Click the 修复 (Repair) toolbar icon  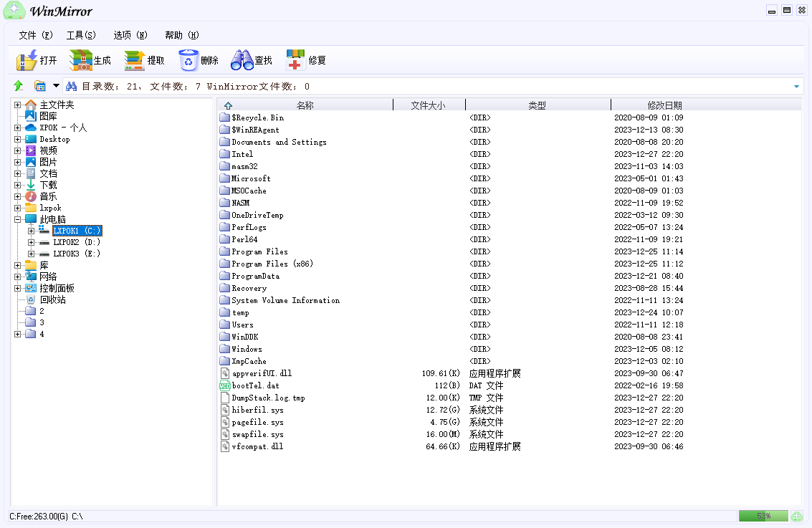[x=296, y=61]
